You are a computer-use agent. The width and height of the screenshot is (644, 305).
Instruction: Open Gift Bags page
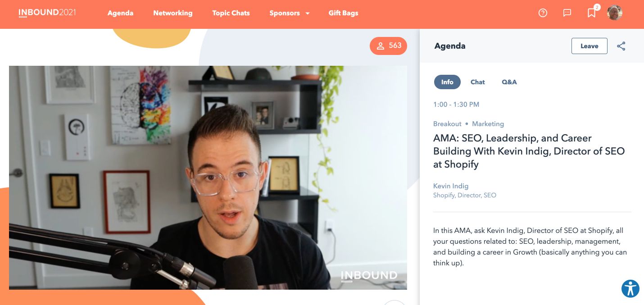(344, 13)
